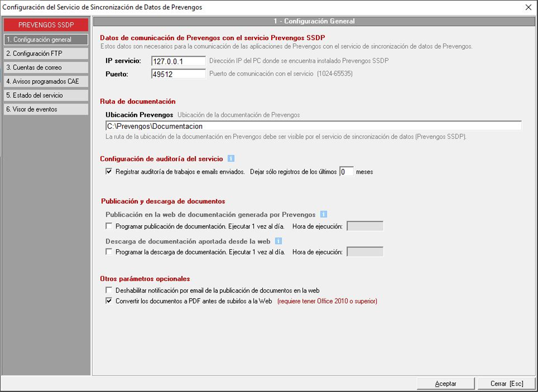Click info icon next to Descarga de documentación
The image size is (538, 392).
click(x=278, y=241)
